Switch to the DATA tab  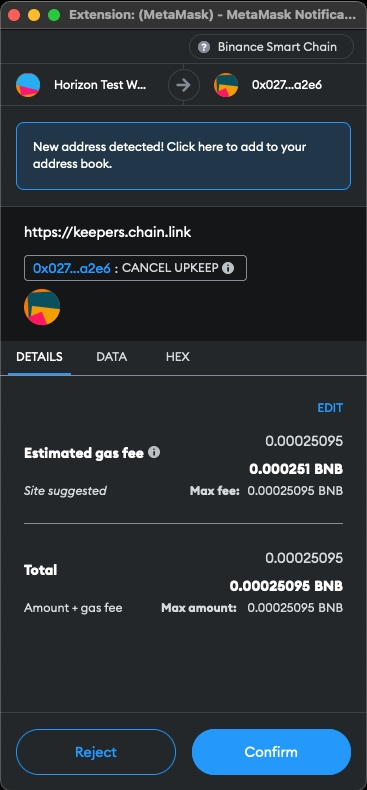tap(111, 357)
